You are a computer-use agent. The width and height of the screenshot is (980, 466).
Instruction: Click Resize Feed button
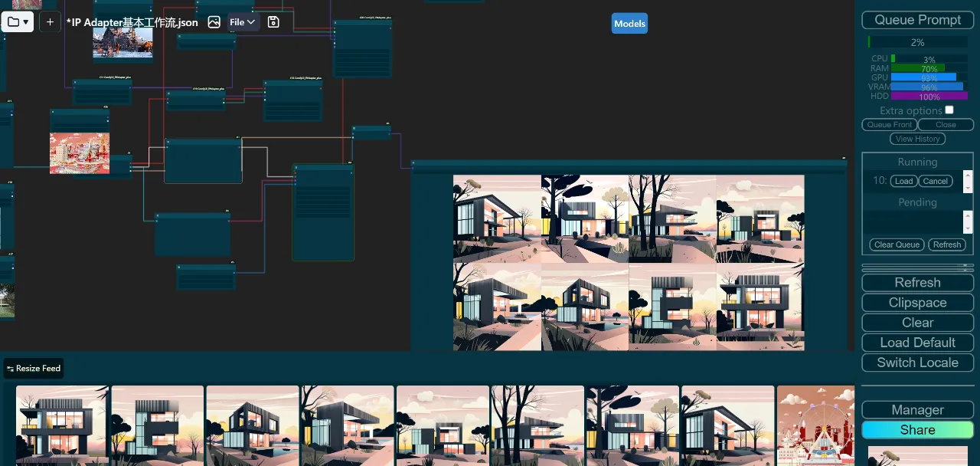coord(33,369)
